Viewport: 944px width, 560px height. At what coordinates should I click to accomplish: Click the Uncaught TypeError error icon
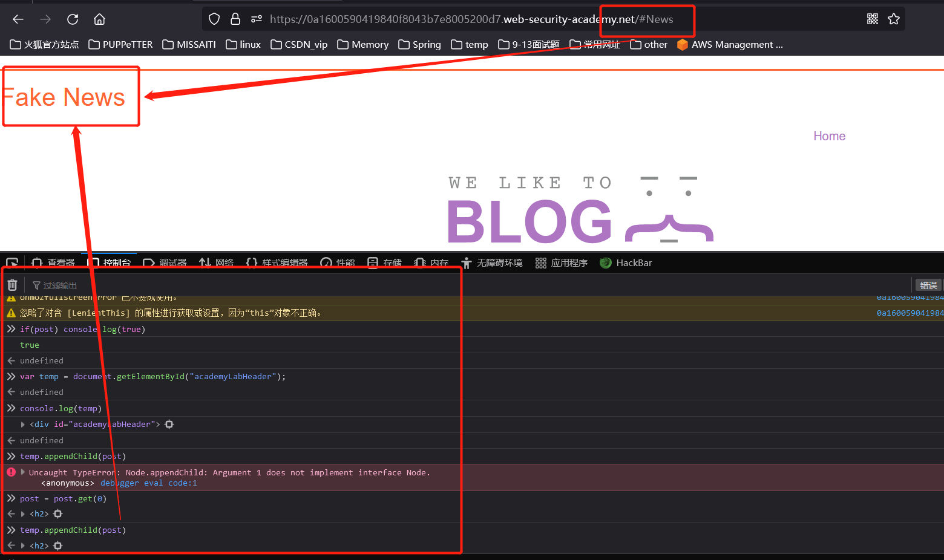(11, 472)
